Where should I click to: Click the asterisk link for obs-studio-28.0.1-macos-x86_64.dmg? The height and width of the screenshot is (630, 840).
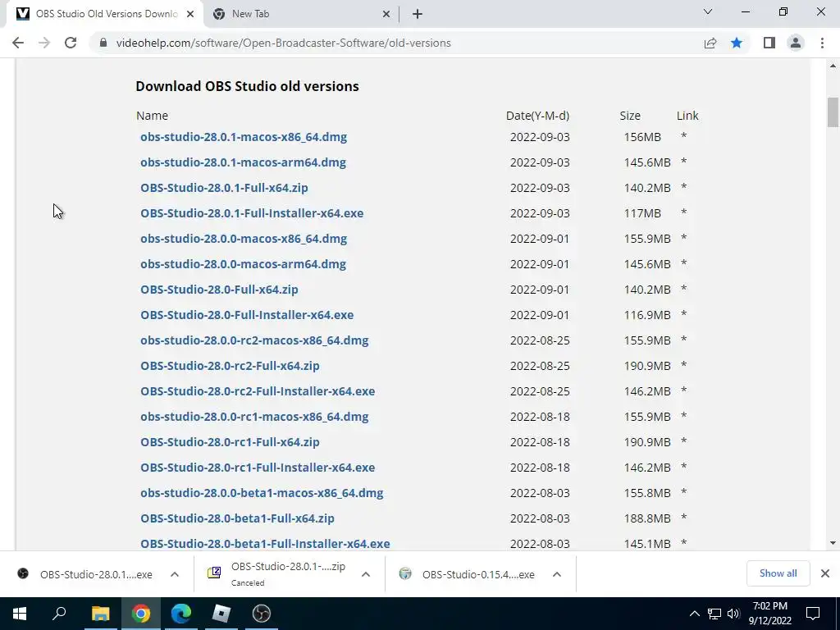[x=683, y=136]
